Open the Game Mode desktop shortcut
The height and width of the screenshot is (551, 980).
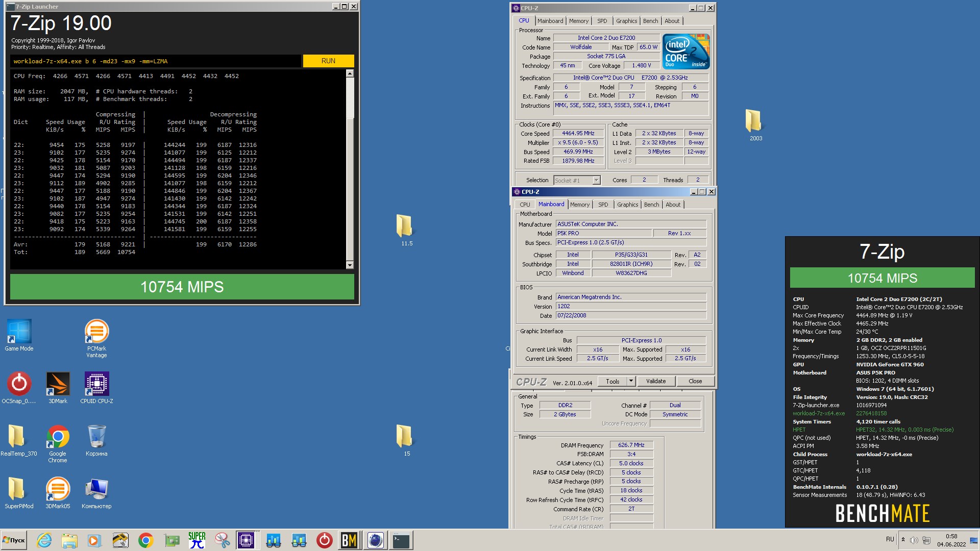[19, 335]
